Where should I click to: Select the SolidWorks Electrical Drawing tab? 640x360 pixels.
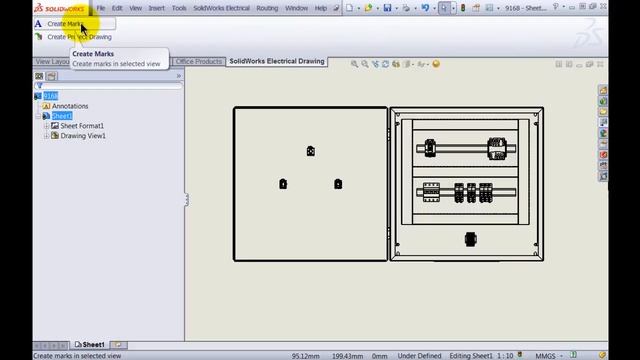(277, 61)
